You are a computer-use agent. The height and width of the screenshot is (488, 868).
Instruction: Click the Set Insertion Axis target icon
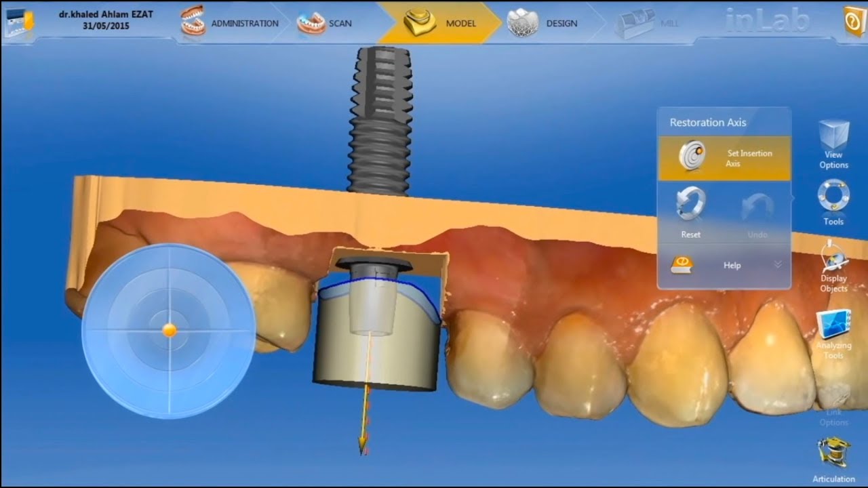(x=692, y=157)
